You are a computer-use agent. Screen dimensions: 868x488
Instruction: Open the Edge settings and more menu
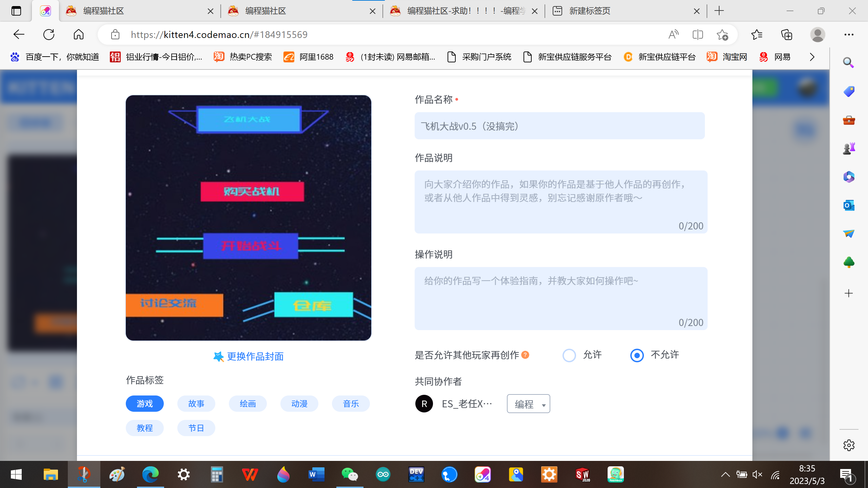click(x=849, y=35)
